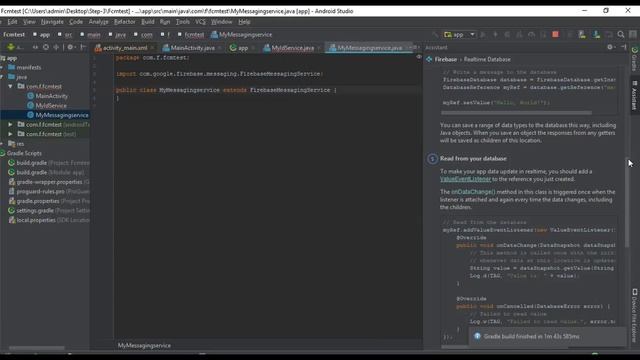Open the Refactor menu

point(124,22)
